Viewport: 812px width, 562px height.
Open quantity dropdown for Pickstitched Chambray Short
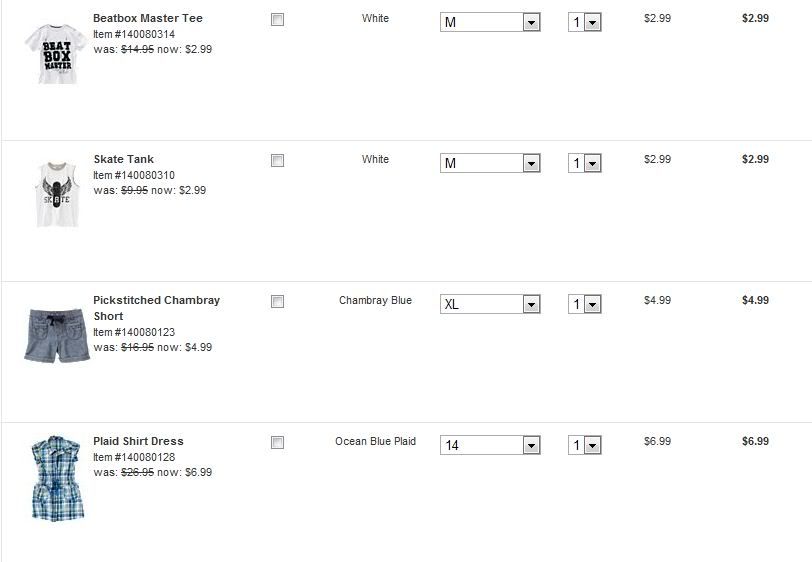point(585,304)
